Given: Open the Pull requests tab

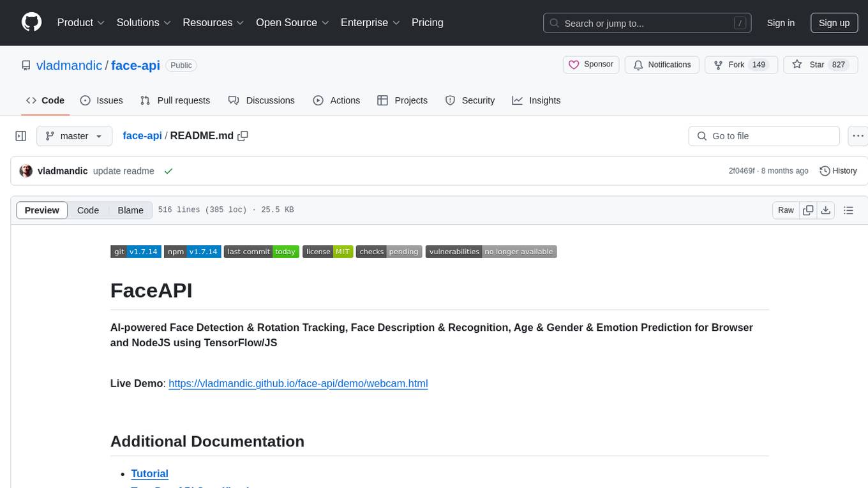Looking at the screenshot, I should coord(175,100).
